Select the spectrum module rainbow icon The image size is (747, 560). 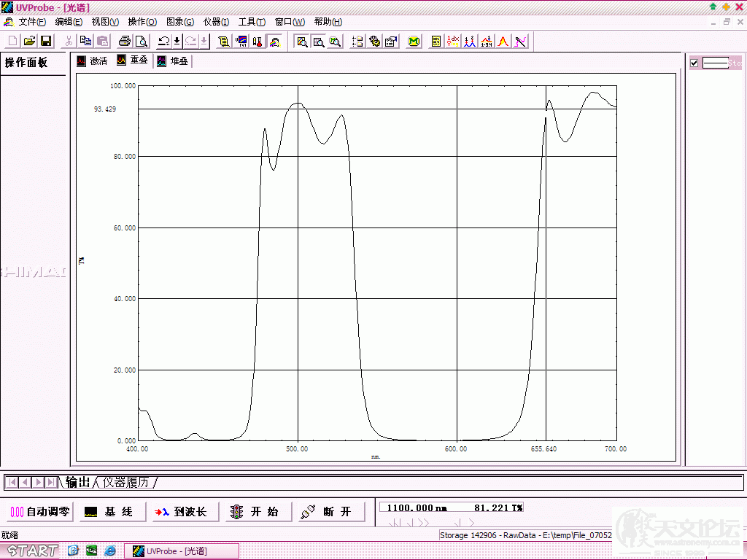(x=274, y=41)
